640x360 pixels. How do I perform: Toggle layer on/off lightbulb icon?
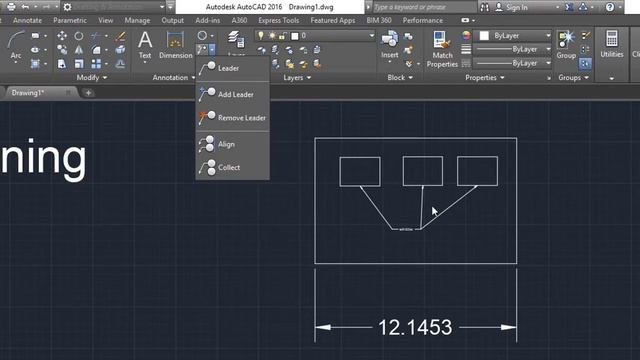tap(261, 36)
